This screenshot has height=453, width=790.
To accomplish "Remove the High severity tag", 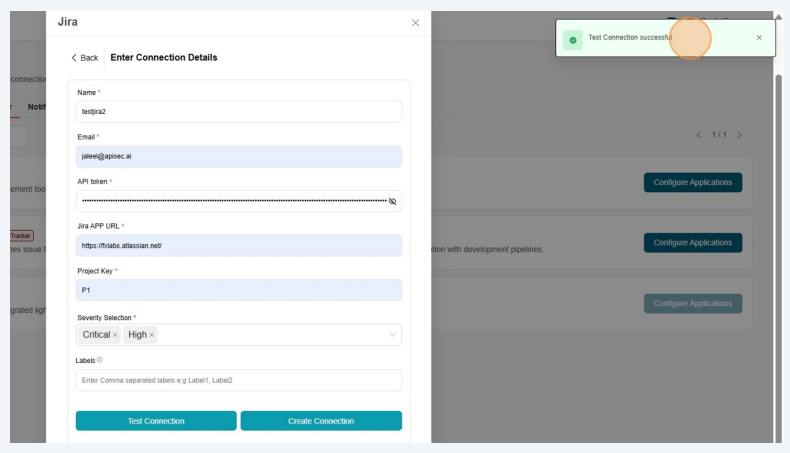I will (x=150, y=335).
